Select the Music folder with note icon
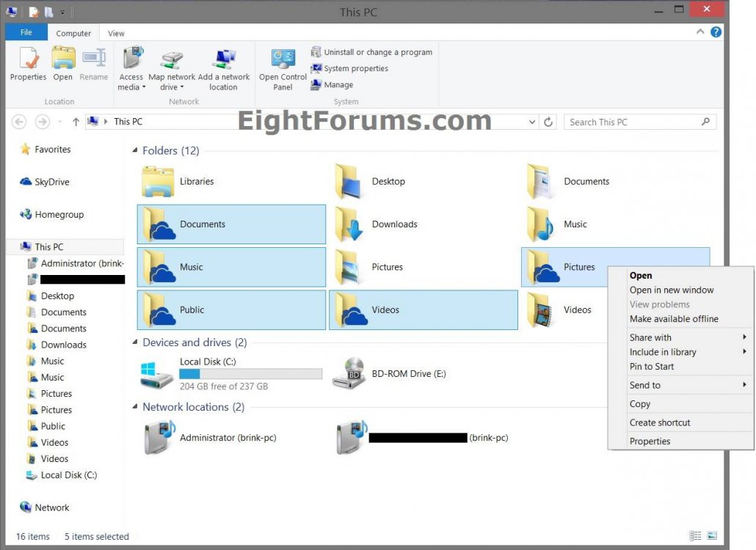756x550 pixels. (540, 224)
